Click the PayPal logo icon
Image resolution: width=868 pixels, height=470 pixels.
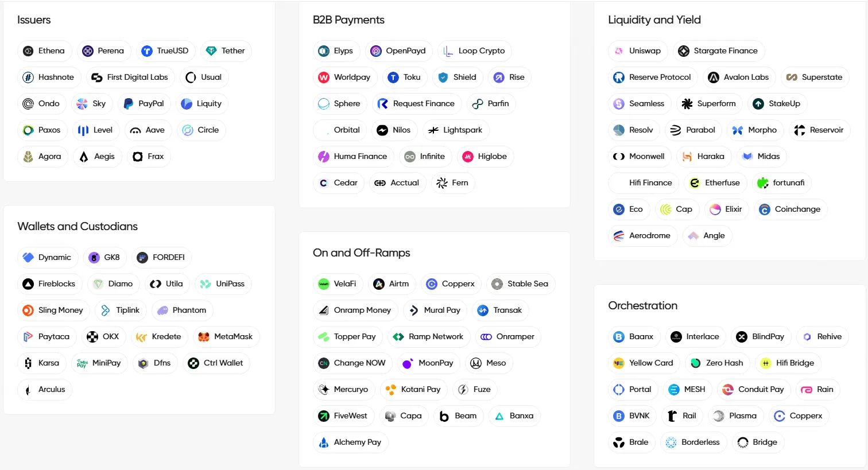(x=129, y=104)
